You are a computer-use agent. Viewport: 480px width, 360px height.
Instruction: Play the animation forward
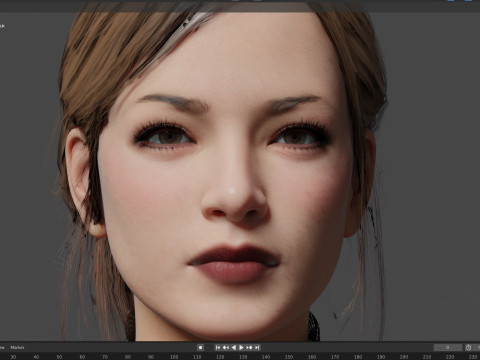click(x=241, y=347)
